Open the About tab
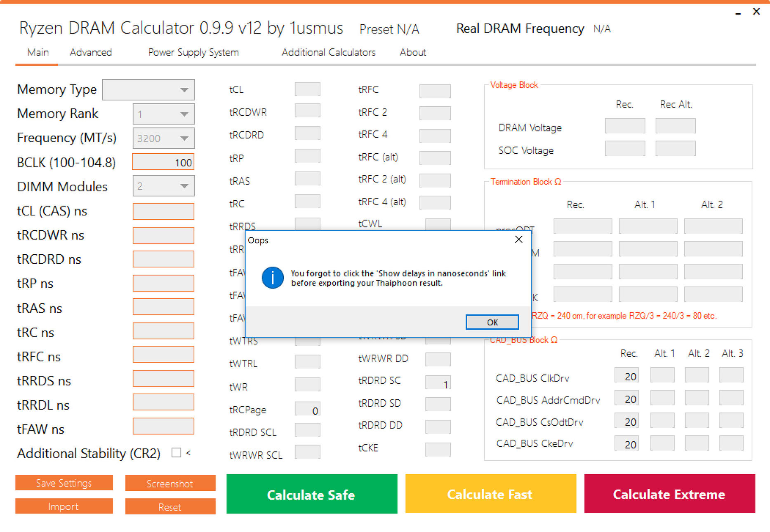Screen dimensions: 770x532 click(413, 52)
